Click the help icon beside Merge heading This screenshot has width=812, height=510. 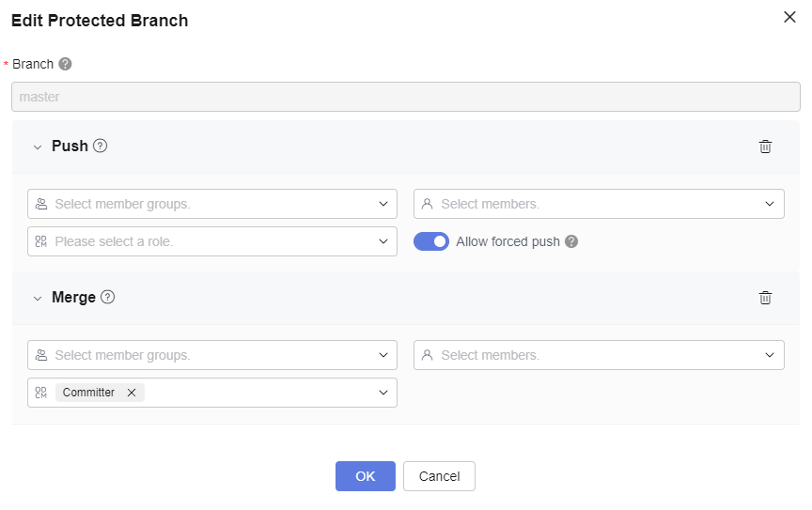[108, 298]
